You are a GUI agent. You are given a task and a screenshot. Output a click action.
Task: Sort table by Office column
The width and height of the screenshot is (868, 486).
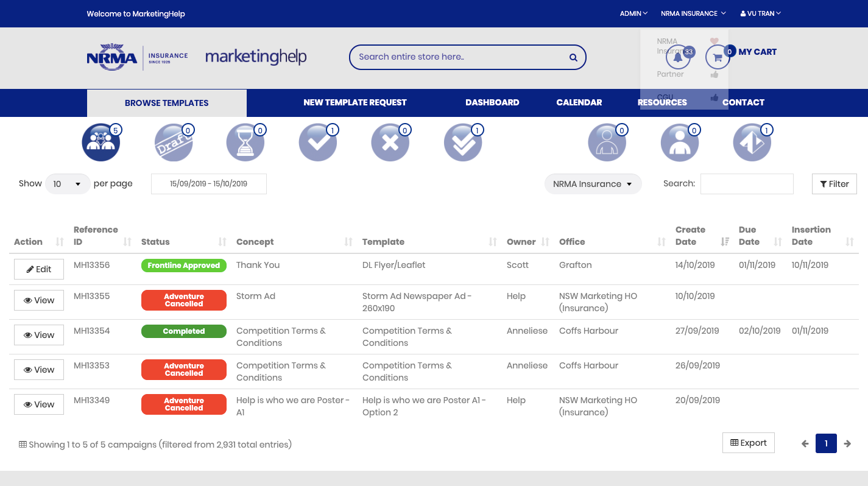point(612,242)
